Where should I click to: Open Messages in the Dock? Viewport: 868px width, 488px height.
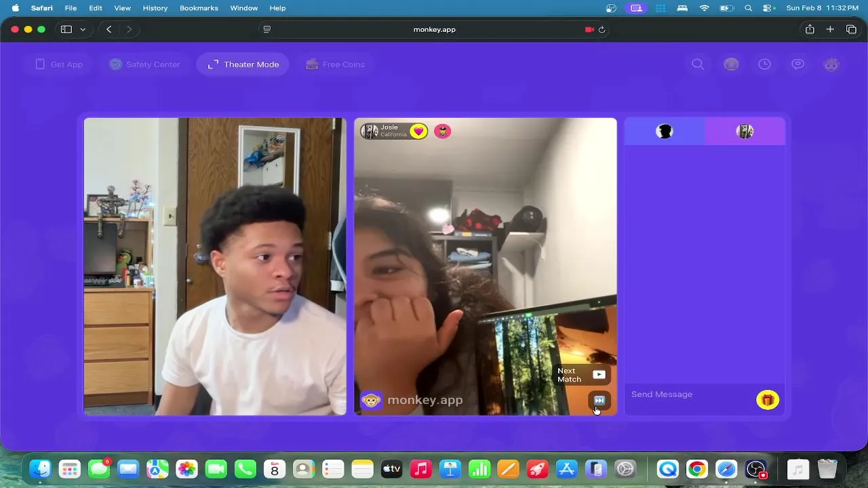99,469
